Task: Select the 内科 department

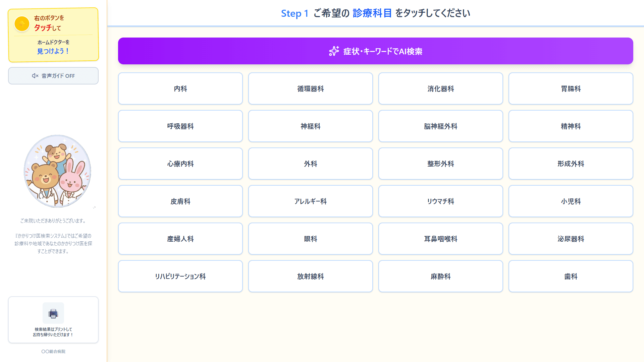Action: [180, 88]
